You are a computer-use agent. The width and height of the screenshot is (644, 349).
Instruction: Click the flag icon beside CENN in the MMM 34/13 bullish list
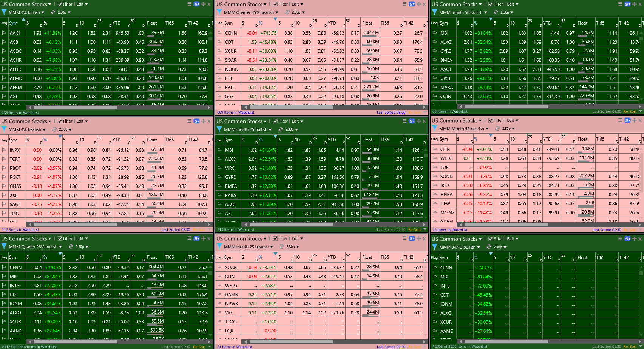pos(435,268)
